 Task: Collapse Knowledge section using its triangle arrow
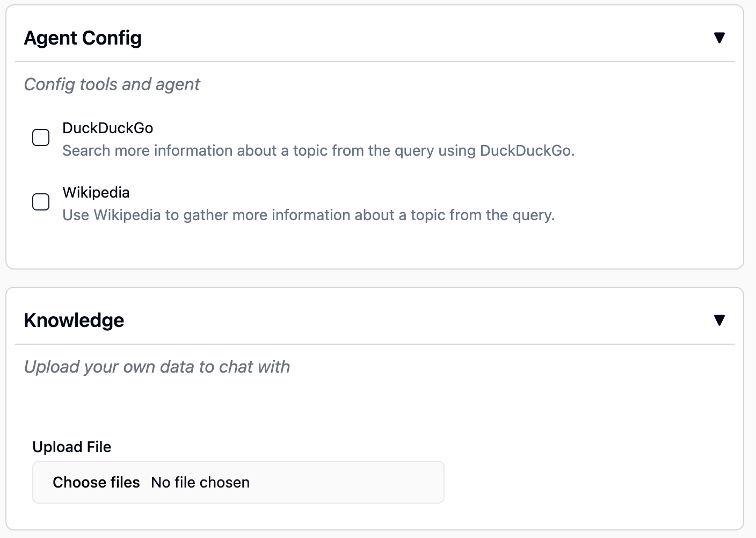(719, 320)
